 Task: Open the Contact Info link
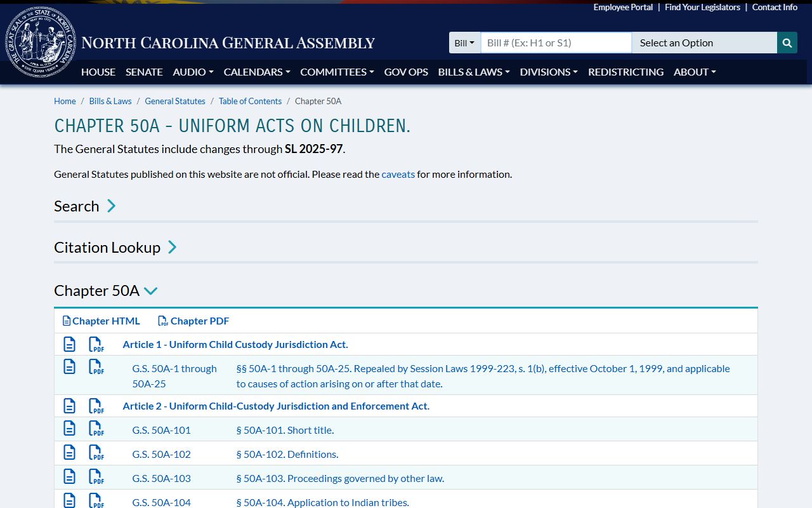click(x=775, y=7)
